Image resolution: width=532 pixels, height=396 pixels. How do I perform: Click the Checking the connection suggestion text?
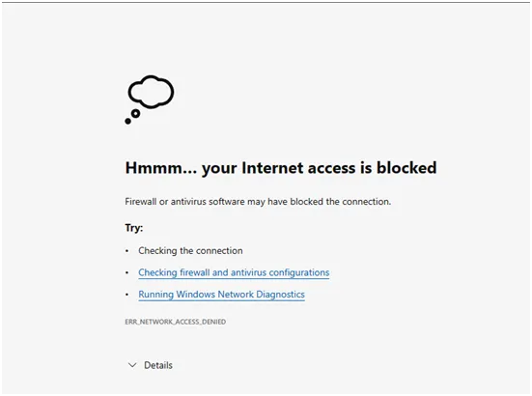(190, 250)
